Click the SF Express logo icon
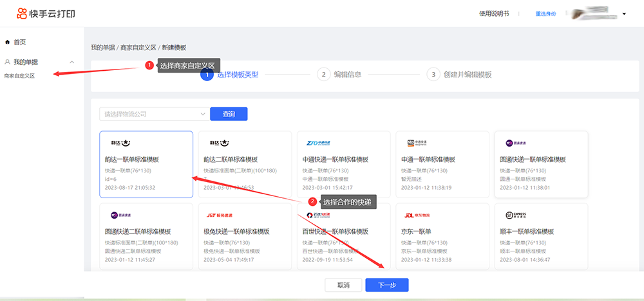 point(516,215)
